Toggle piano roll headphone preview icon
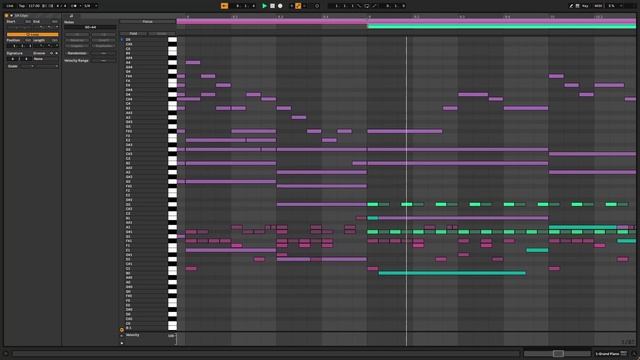640x360 pixels. [122, 40]
